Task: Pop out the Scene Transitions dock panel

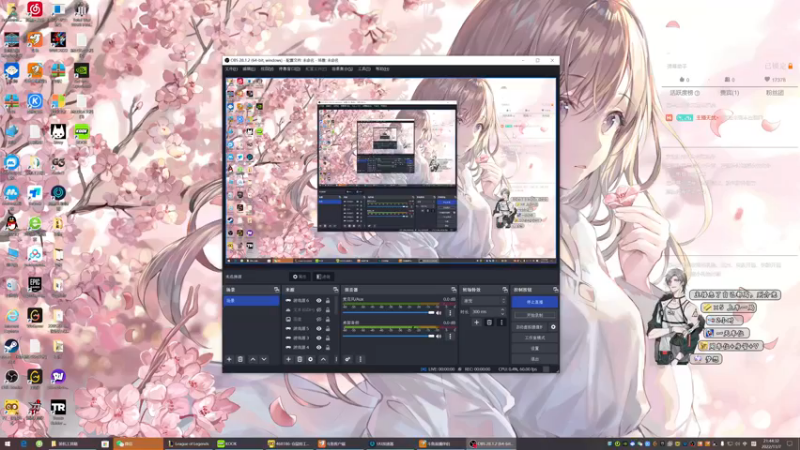Action: pos(505,290)
